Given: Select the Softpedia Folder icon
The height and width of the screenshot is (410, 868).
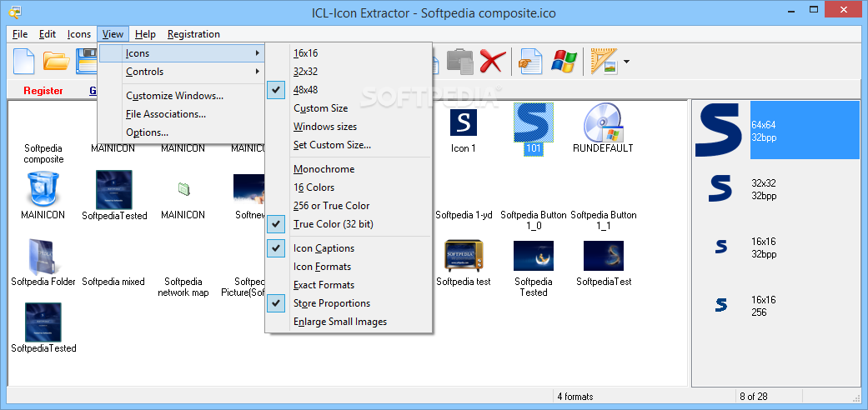Looking at the screenshot, I should tap(43, 257).
